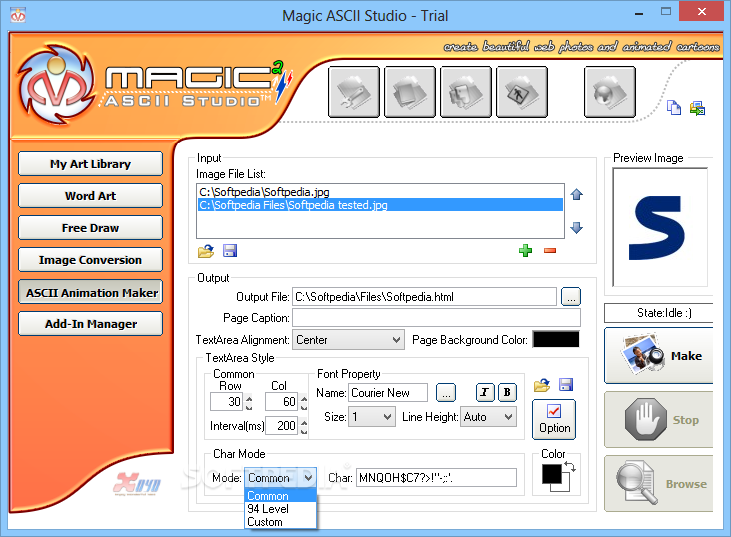This screenshot has height=537, width=731.
Task: Click the Output File text field
Action: pyautogui.click(x=424, y=296)
